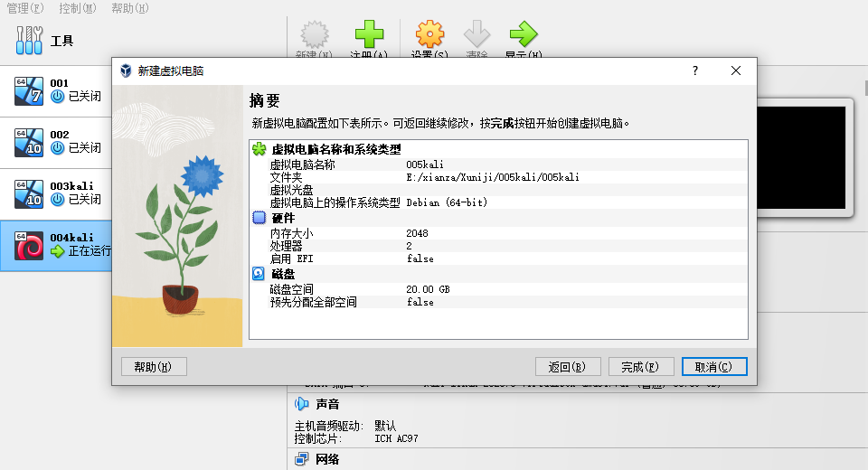Image resolution: width=868 pixels, height=470 pixels.
Task: Open the 帮助(H) menu
Action: click(130, 8)
